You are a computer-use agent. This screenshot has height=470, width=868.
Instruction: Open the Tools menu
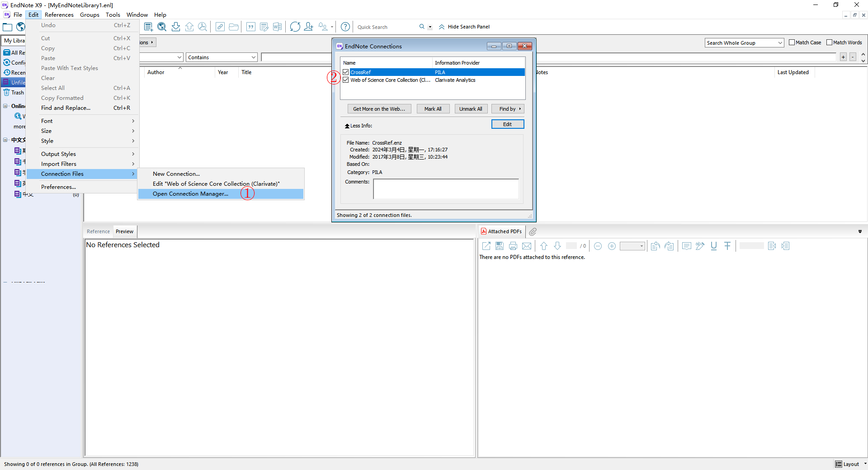pos(113,15)
